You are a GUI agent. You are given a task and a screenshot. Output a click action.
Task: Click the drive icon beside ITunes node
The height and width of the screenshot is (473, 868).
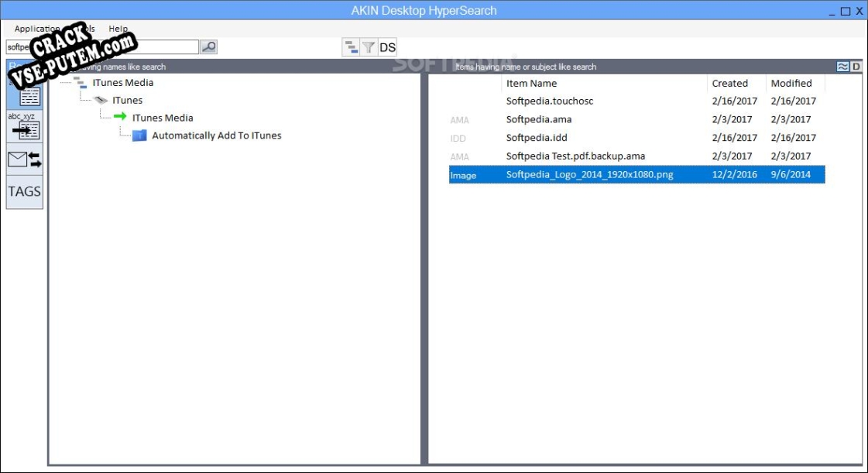click(x=101, y=100)
